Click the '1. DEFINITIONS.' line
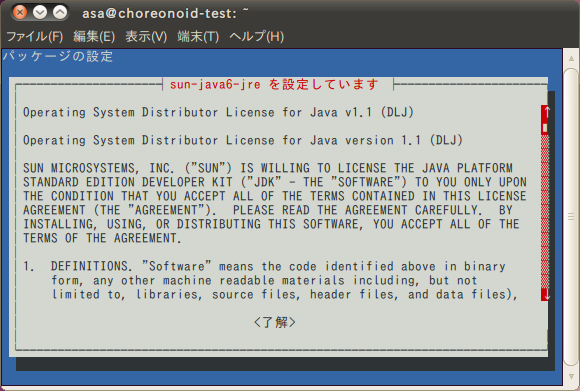This screenshot has width=580, height=391. point(264,266)
